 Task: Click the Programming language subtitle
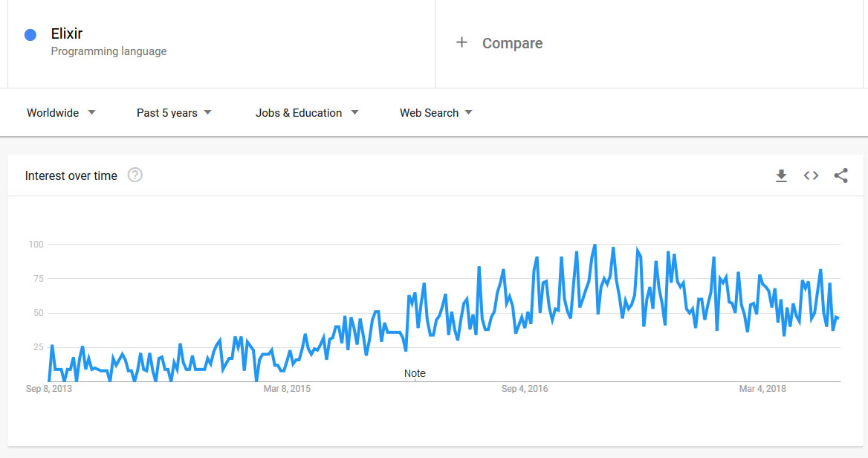click(x=108, y=51)
